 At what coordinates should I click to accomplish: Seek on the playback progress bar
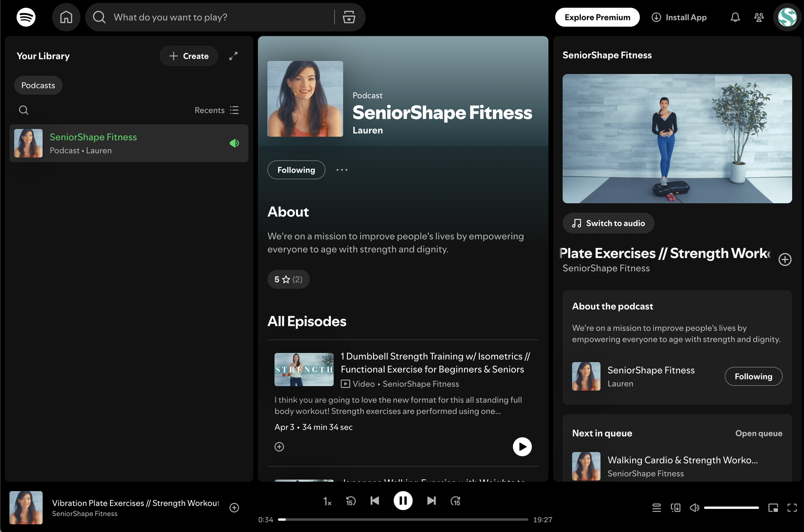click(403, 519)
